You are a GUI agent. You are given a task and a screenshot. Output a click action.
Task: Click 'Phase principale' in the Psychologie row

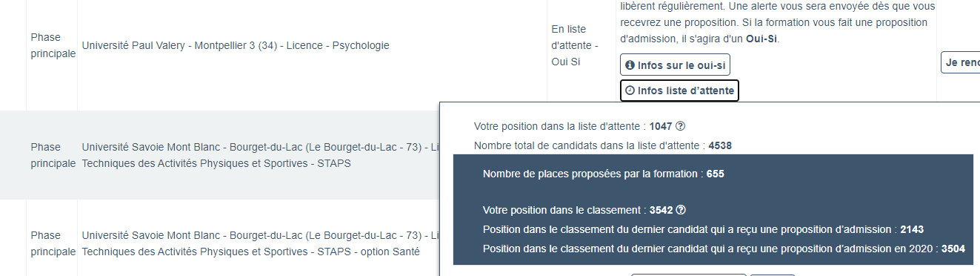pyautogui.click(x=53, y=45)
